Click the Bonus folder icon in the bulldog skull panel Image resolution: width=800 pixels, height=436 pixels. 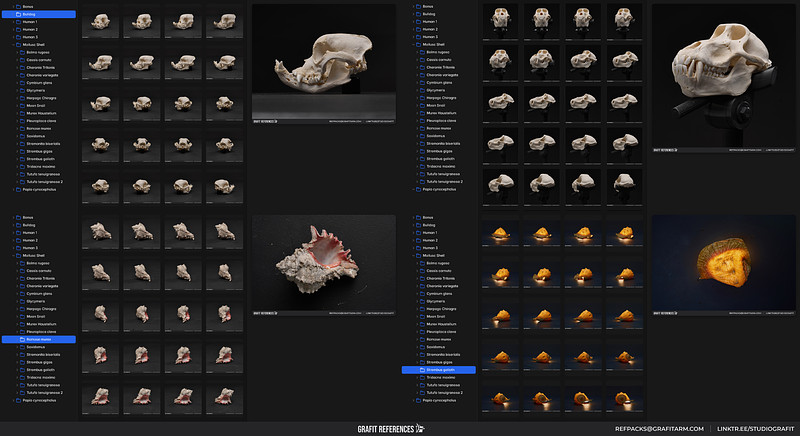(x=18, y=7)
